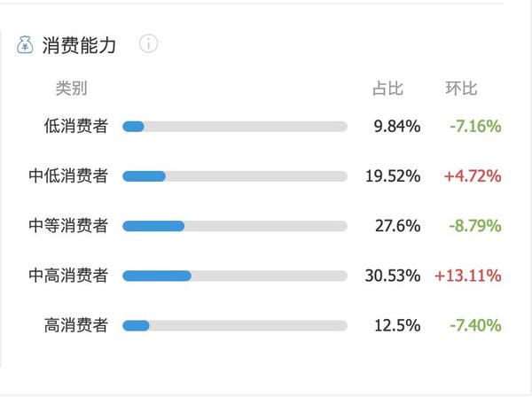Click the money bag icon
Image resolution: width=532 pixels, height=397 pixels.
25,45
